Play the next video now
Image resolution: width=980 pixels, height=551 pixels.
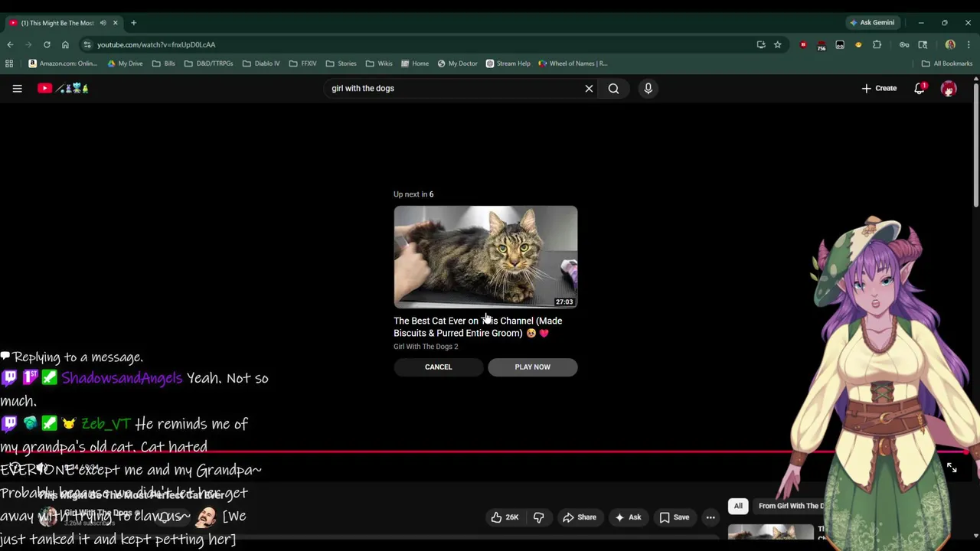point(532,367)
